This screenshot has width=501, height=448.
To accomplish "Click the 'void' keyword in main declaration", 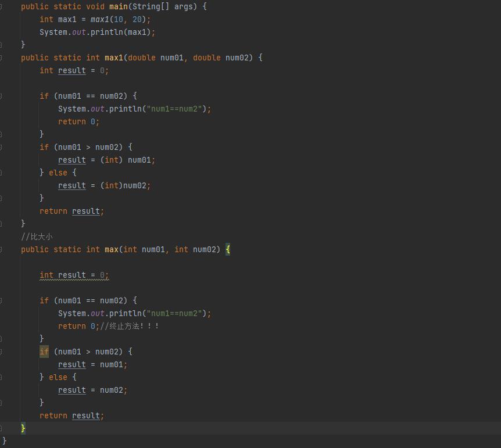I will point(95,6).
